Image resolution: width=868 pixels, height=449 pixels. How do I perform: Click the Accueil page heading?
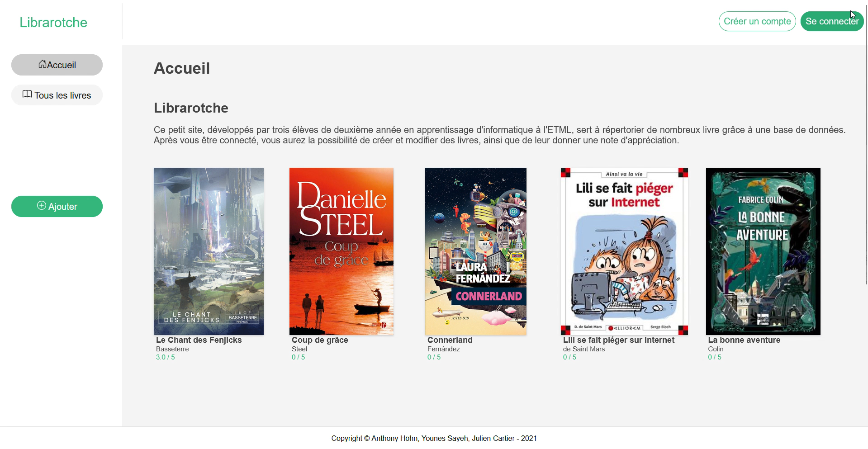pos(182,68)
